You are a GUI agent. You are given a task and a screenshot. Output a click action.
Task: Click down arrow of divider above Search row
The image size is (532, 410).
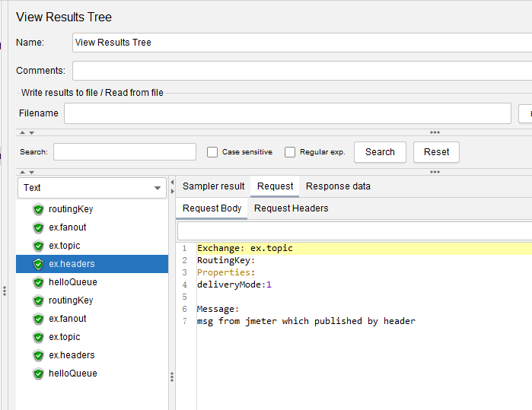(x=31, y=132)
